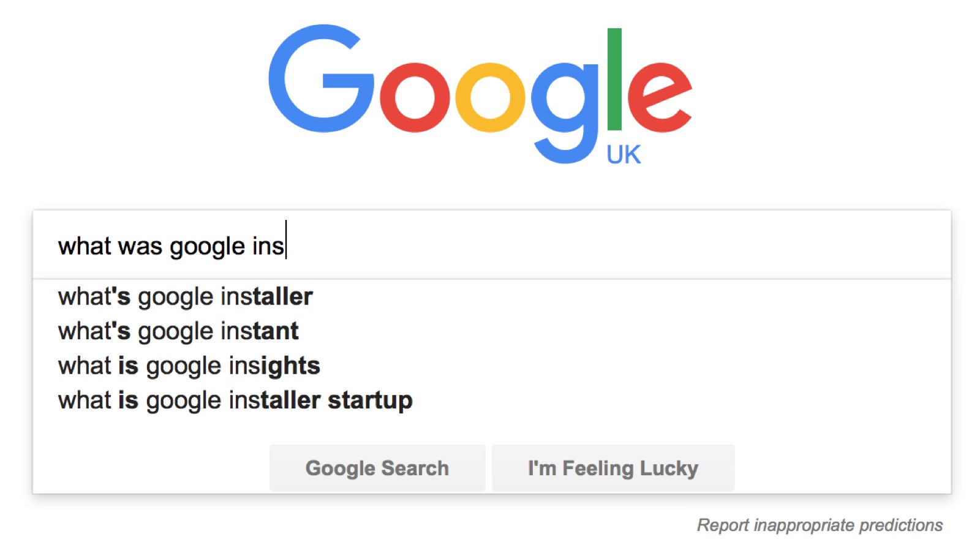Click the blue lowercase g in Google logo

[x=564, y=104]
